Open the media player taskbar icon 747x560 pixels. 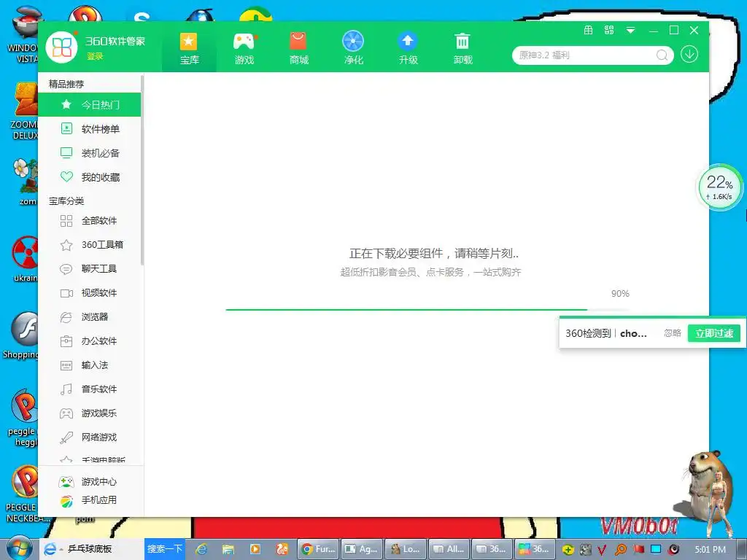coord(255,548)
